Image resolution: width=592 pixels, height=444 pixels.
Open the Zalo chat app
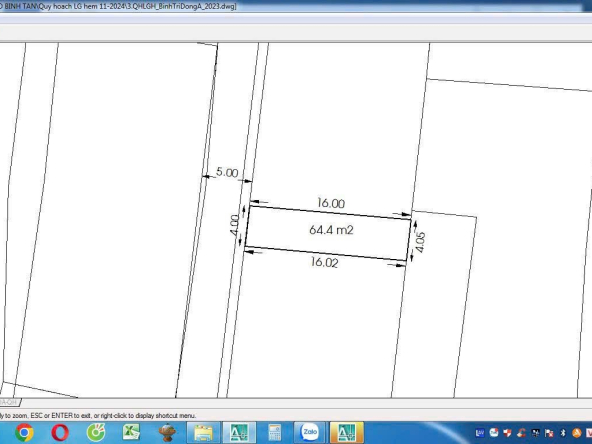tap(310, 433)
